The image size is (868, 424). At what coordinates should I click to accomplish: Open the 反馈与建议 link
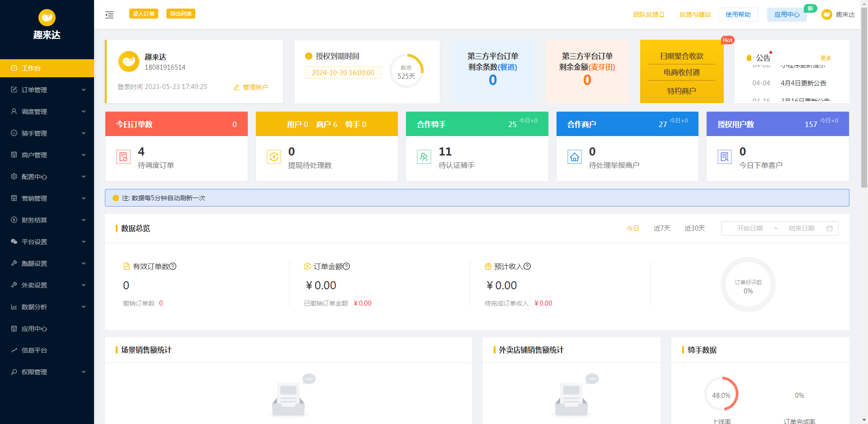[x=695, y=14]
